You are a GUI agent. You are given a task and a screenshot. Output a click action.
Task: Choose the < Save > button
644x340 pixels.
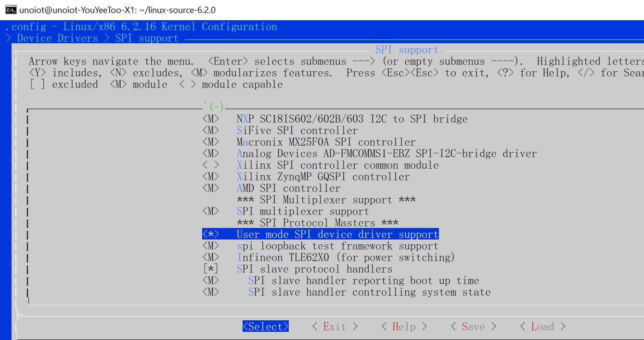point(474,327)
